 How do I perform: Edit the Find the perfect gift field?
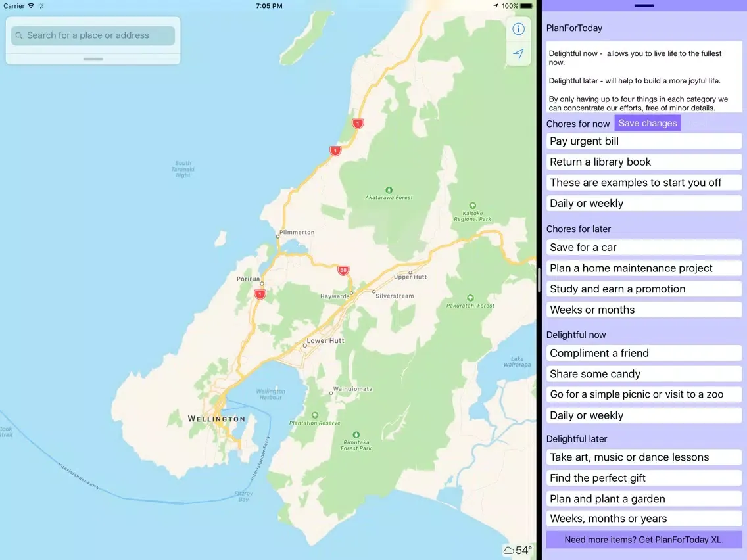tap(644, 478)
